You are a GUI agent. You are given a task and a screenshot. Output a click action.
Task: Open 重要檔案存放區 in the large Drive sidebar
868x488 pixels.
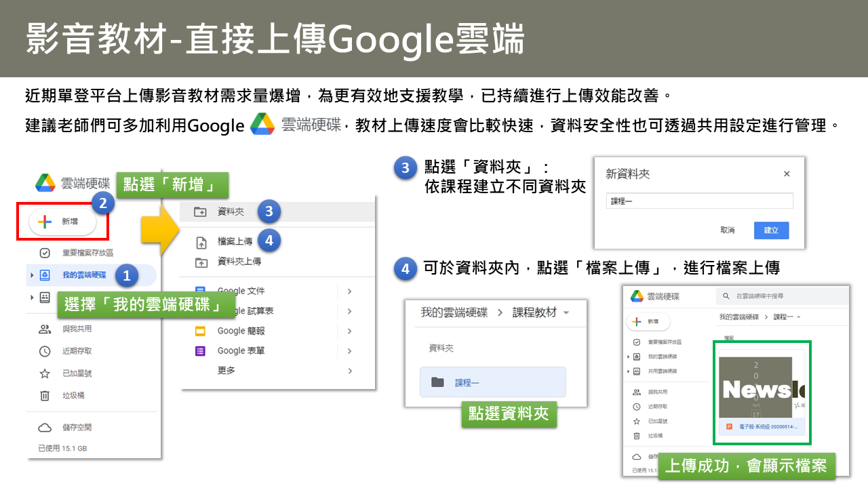point(87,253)
